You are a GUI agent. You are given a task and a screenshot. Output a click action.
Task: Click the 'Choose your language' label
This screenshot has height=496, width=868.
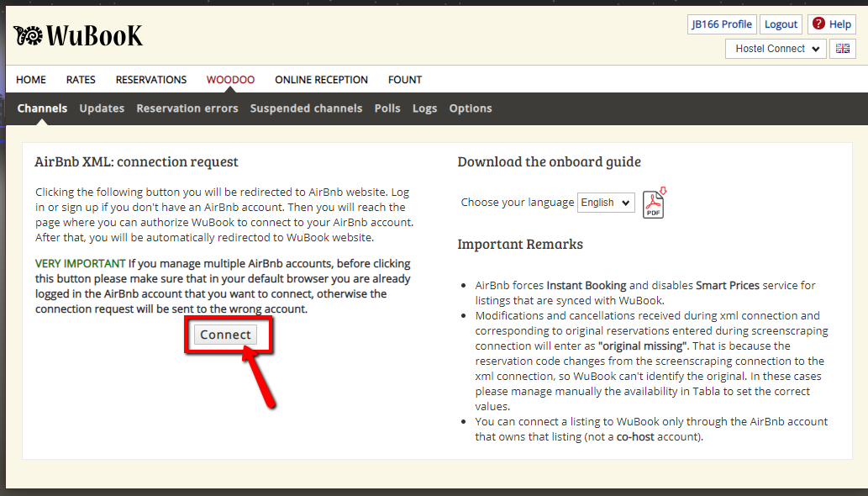tap(517, 203)
